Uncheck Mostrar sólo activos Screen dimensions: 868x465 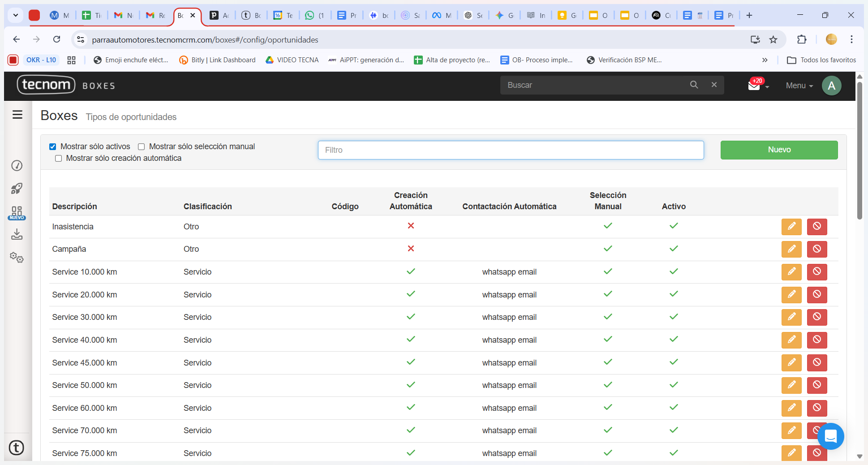click(53, 146)
